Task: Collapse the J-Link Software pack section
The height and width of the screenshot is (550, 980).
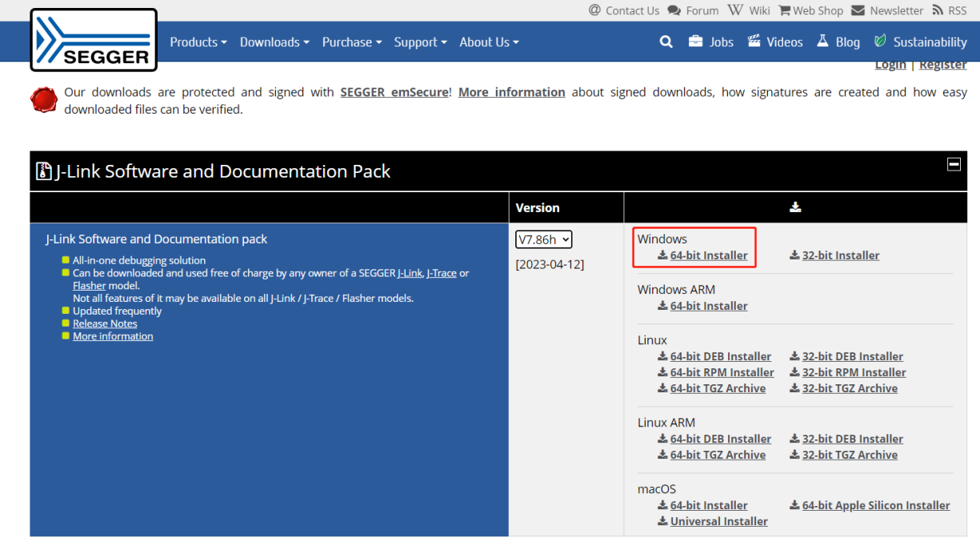Action: pos(954,164)
